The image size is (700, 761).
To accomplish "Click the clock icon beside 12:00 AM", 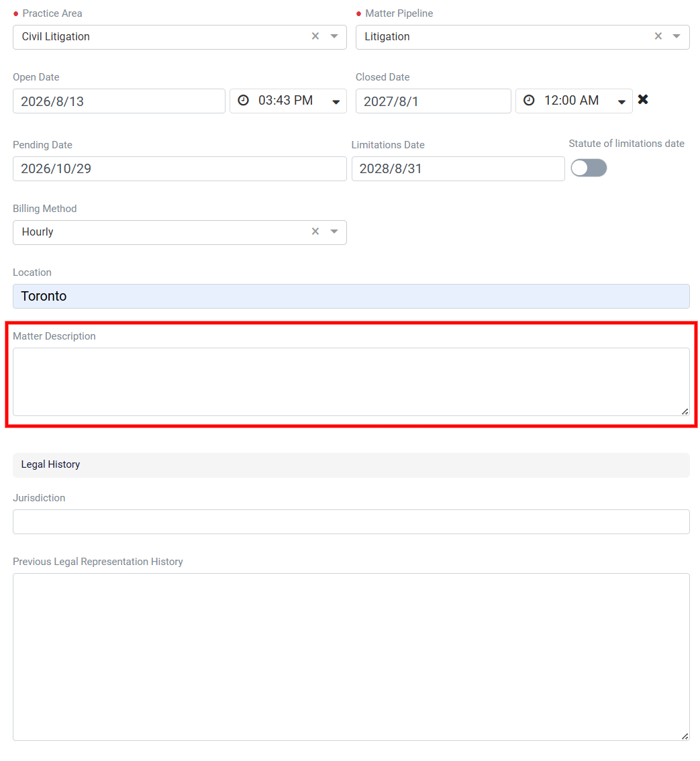I will 529,101.
